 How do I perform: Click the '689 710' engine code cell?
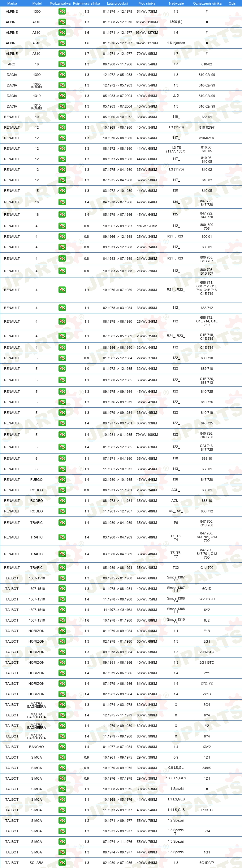point(207,369)
